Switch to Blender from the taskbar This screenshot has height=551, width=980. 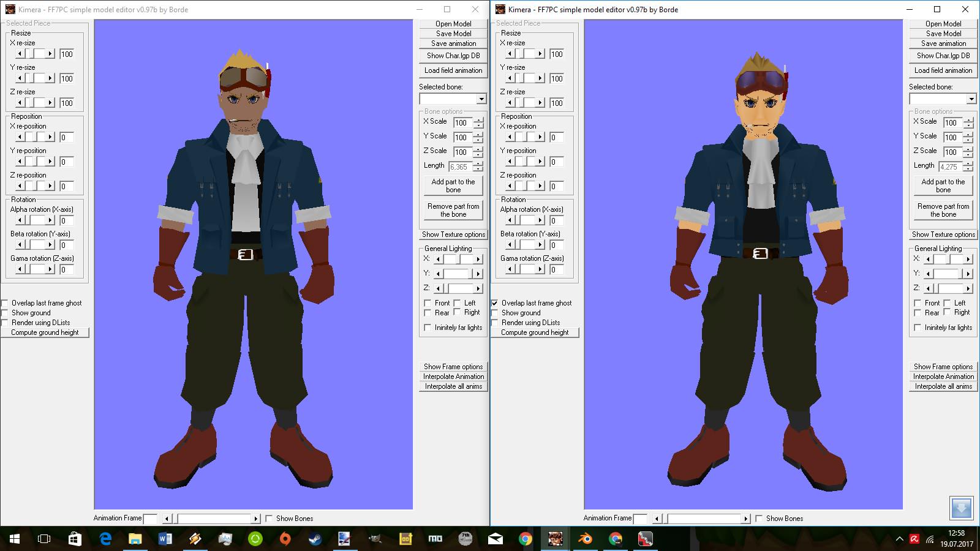586,539
